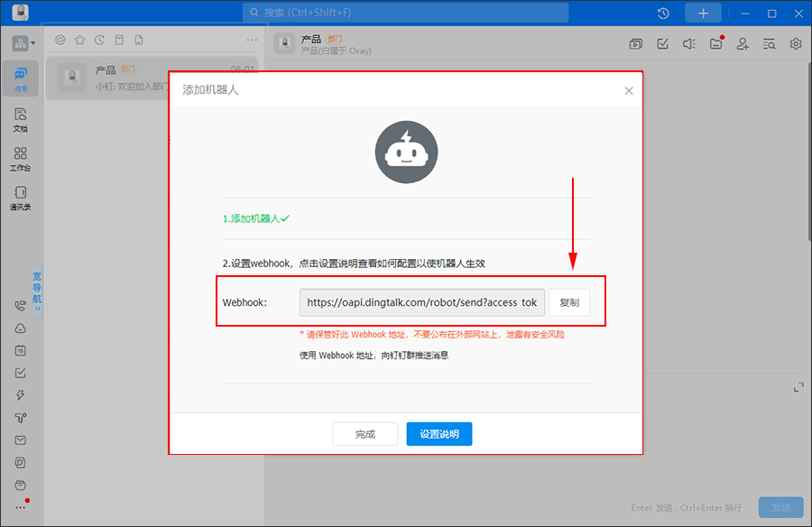Open group announcement speaker icon
The height and width of the screenshot is (527, 812).
(x=689, y=44)
